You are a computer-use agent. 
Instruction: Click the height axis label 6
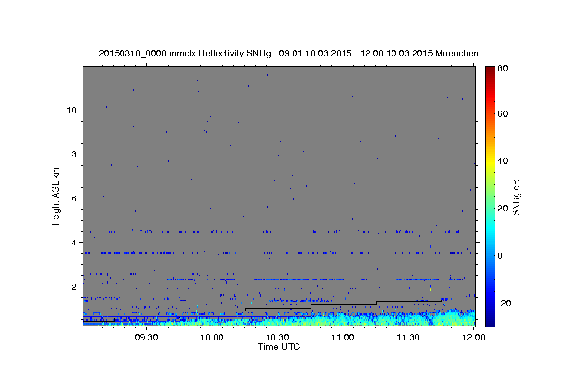point(74,198)
